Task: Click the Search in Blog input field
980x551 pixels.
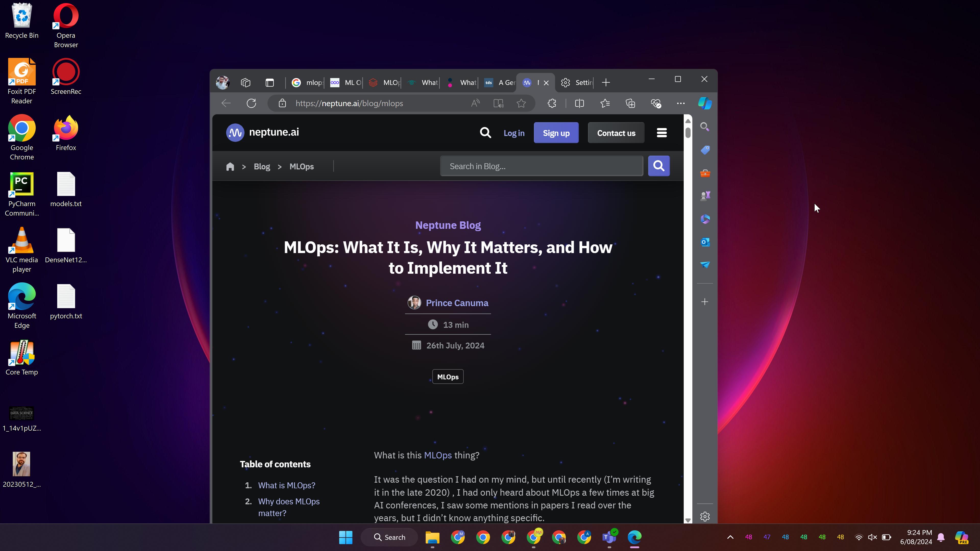Action: point(542,166)
